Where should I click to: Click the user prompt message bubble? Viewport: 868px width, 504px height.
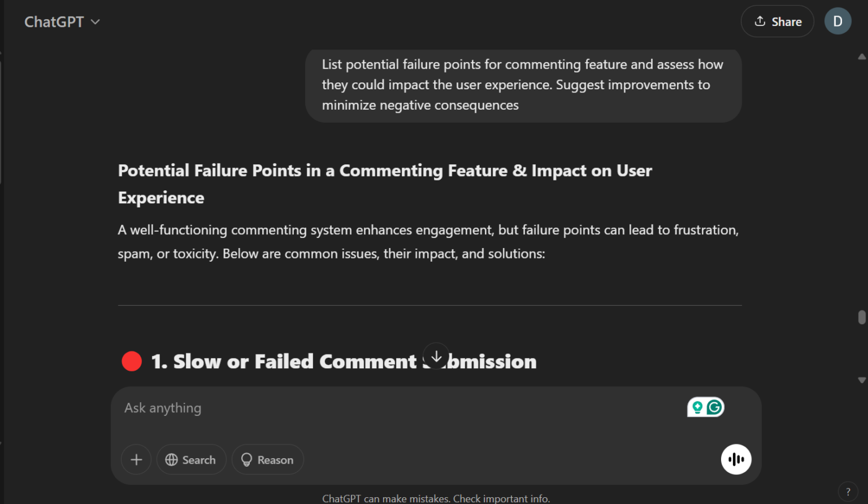pos(523,85)
